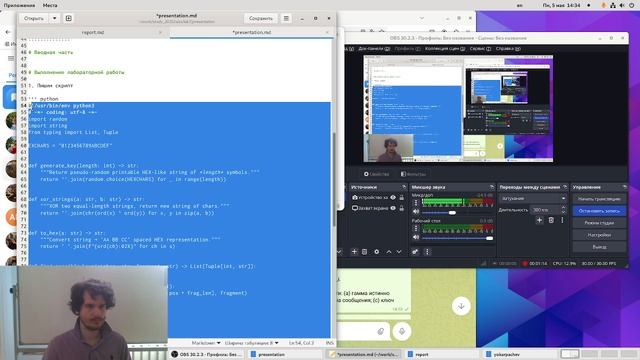Attach file paperclip in Telegram chat
This screenshot has width=640, height=360.
(x=380, y=331)
